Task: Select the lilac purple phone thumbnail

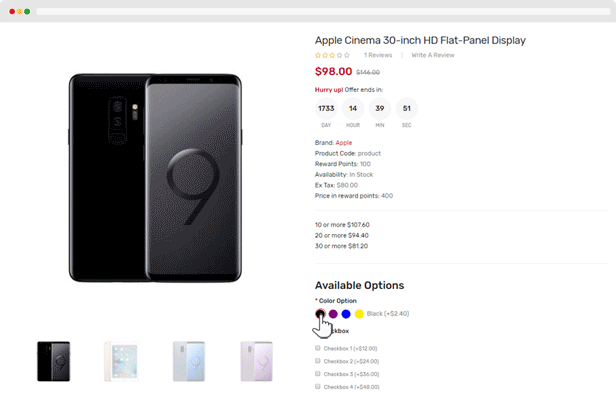Action: (257, 361)
